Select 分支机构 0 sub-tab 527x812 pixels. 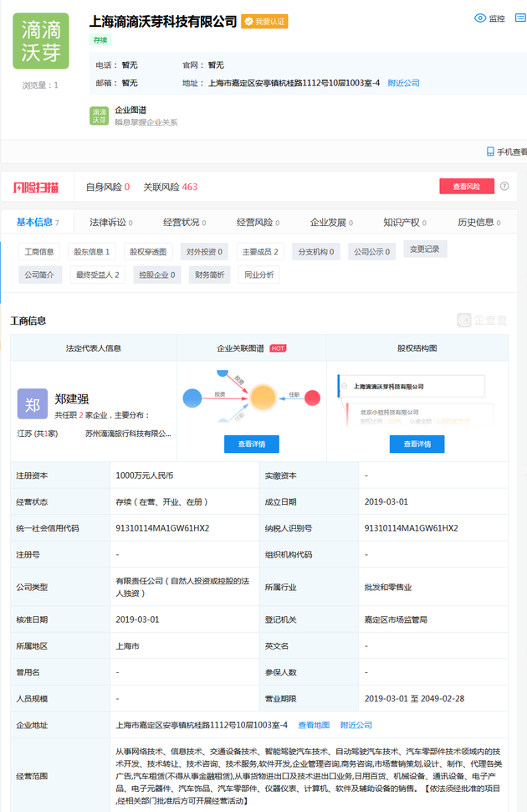[316, 252]
